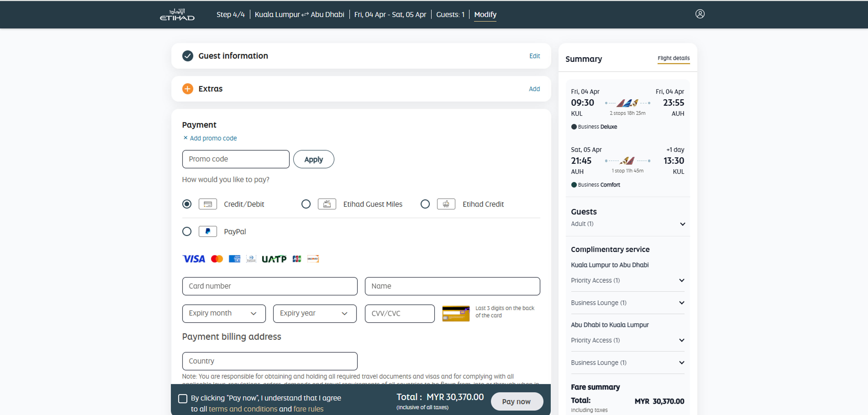Click the CVV/CVC field
This screenshot has height=415, width=868.
(400, 313)
